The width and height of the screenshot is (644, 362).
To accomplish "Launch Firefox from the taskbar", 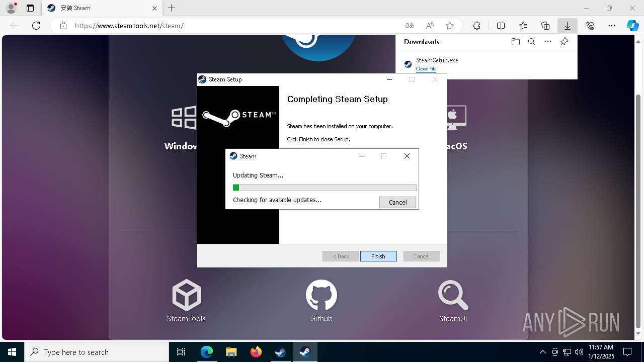I will click(x=256, y=352).
